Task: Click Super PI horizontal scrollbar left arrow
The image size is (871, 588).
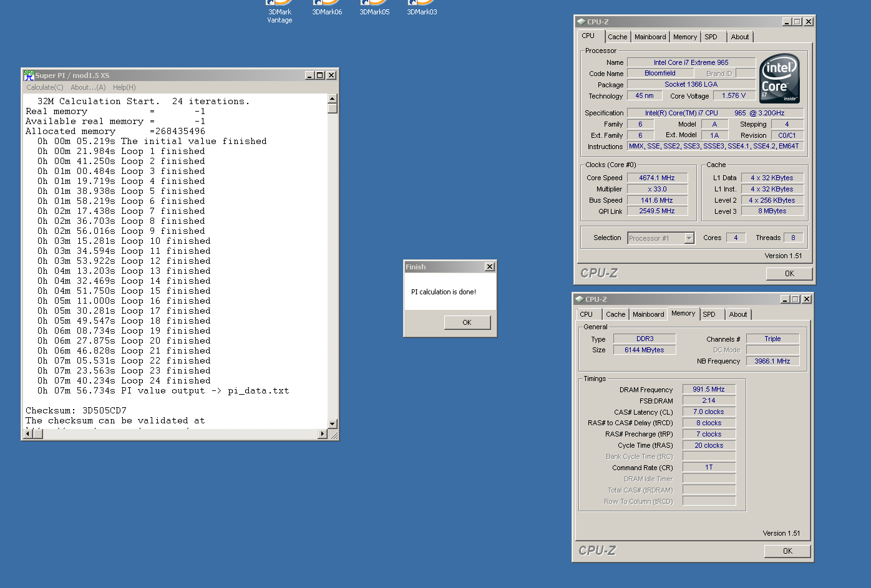Action: (x=28, y=433)
